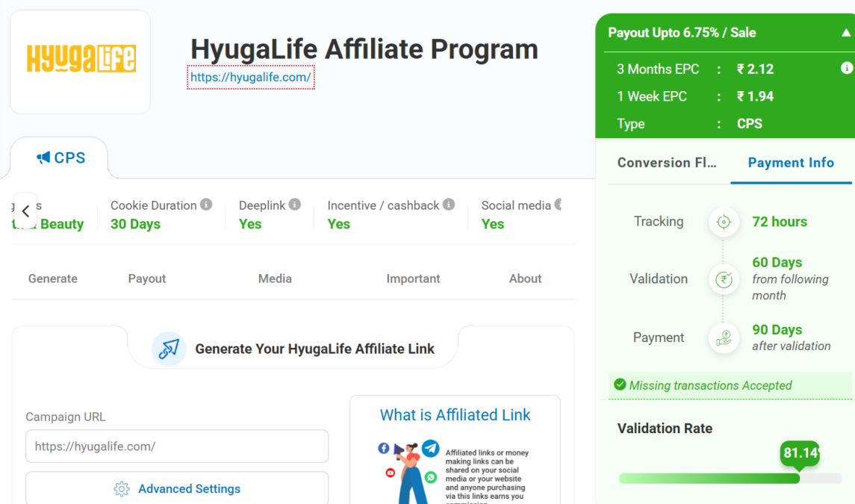This screenshot has width=855, height=504.
Task: Go to the Payout section
Action: (x=147, y=279)
